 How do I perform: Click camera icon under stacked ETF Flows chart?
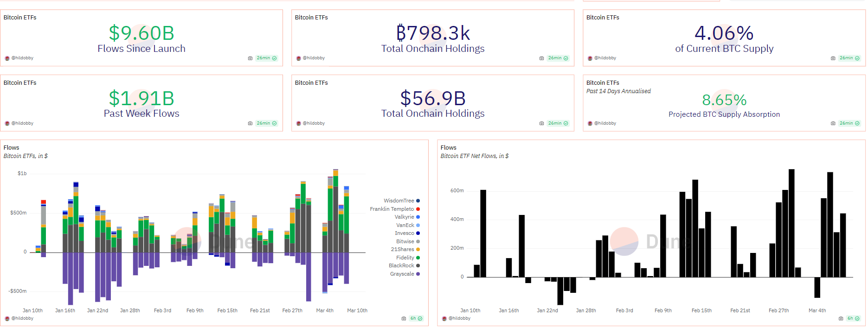point(404,319)
